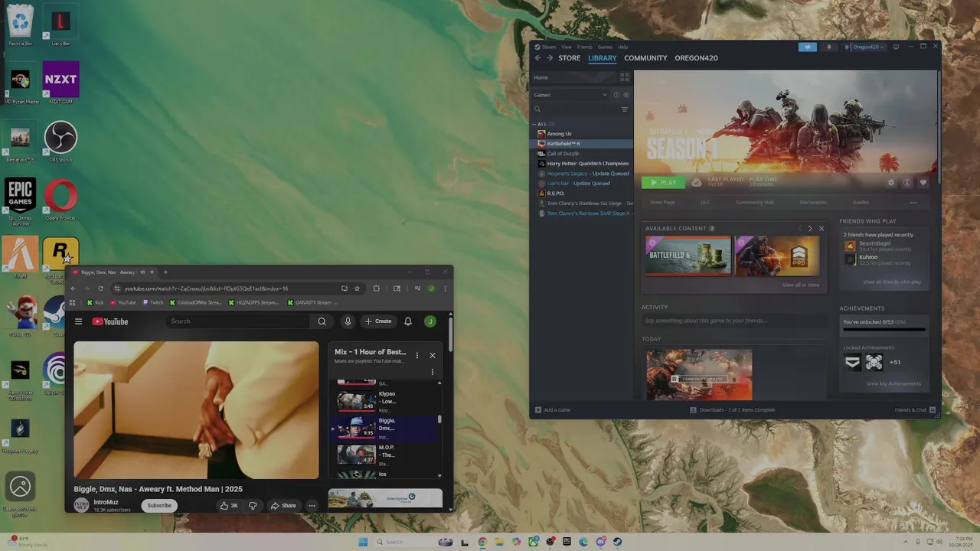Viewport: 980px width, 551px height.
Task: Open the Games menu in Steam
Action: pyautogui.click(x=605, y=47)
